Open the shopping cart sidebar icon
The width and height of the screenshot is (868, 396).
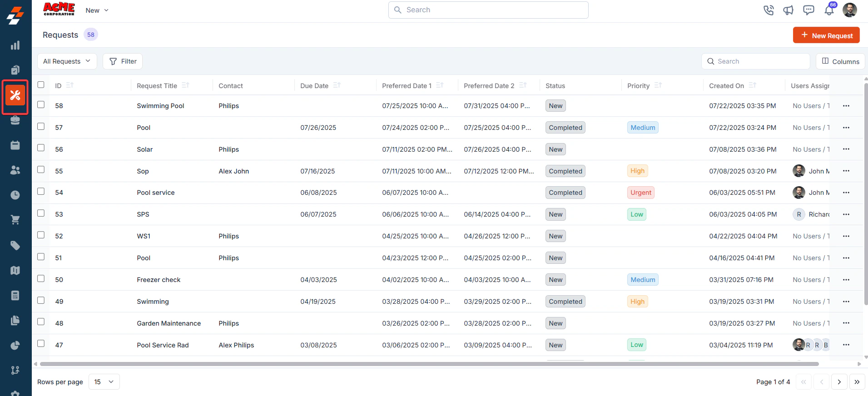point(15,220)
